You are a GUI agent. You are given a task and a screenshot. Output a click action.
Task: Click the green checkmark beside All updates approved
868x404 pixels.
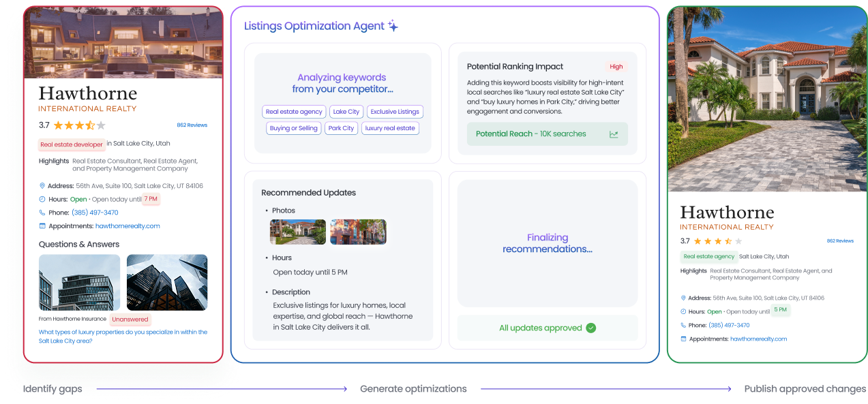[x=590, y=328]
